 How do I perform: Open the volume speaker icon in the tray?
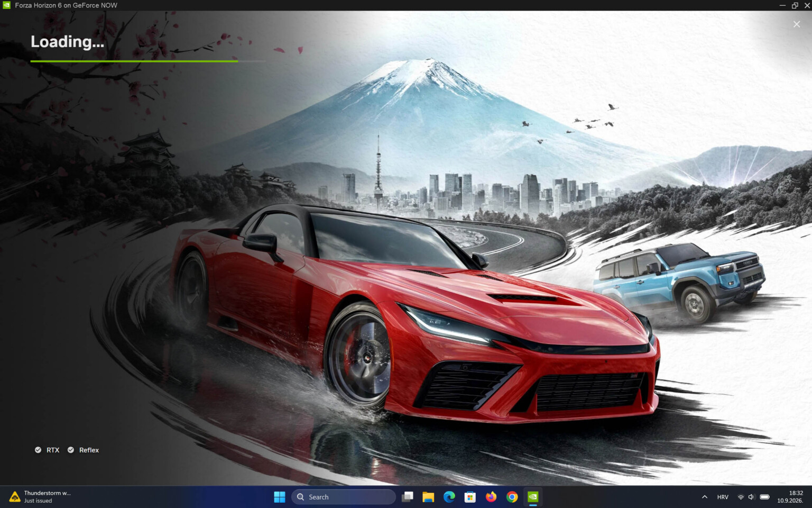tap(751, 497)
